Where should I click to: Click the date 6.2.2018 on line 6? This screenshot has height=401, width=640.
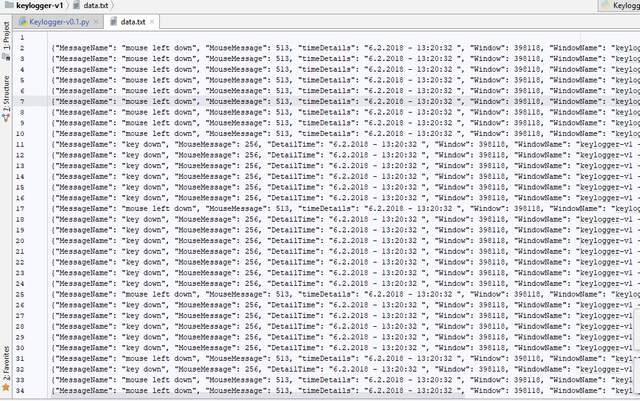(386, 91)
